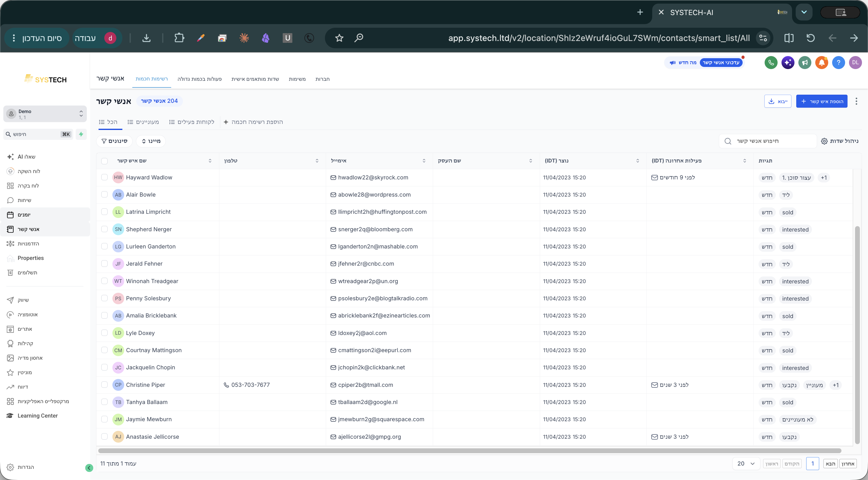Collapse sidebar with green arrow button
This screenshot has width=868, height=480.
click(x=89, y=468)
